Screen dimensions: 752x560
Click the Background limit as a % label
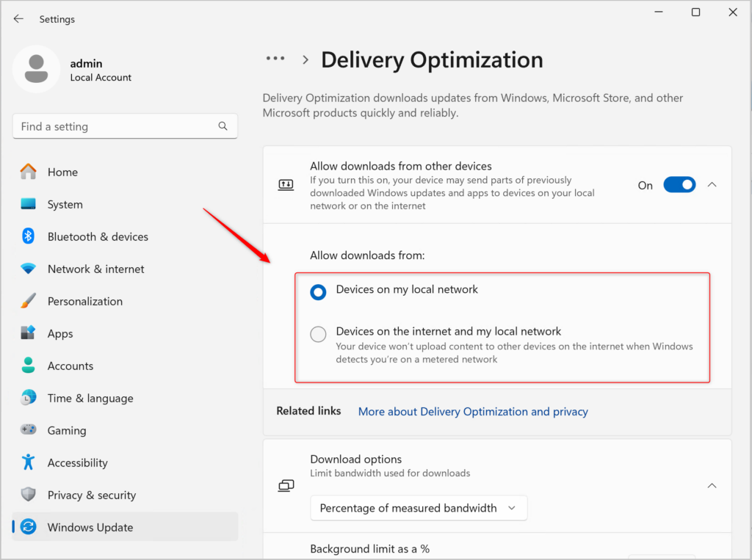370,548
